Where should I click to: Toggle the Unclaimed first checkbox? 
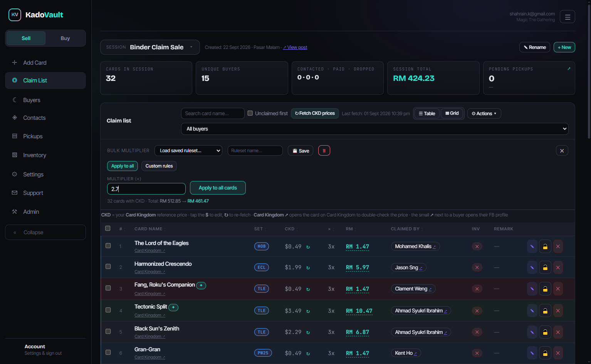point(250,113)
